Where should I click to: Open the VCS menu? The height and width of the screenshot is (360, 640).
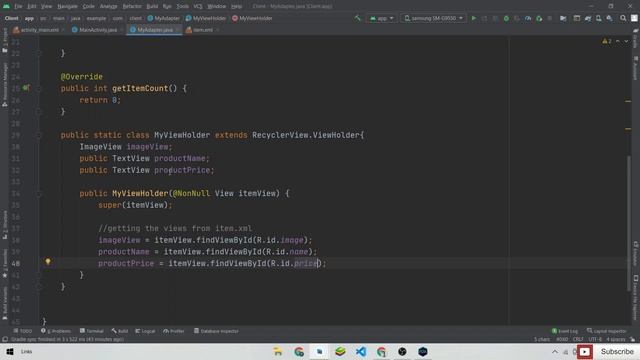pos(198,6)
